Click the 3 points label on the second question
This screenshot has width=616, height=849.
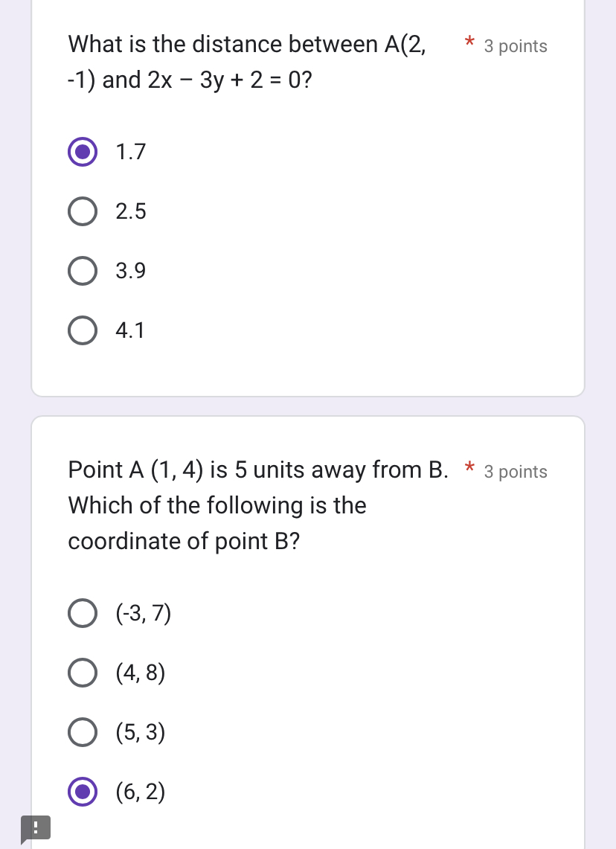[x=516, y=472]
